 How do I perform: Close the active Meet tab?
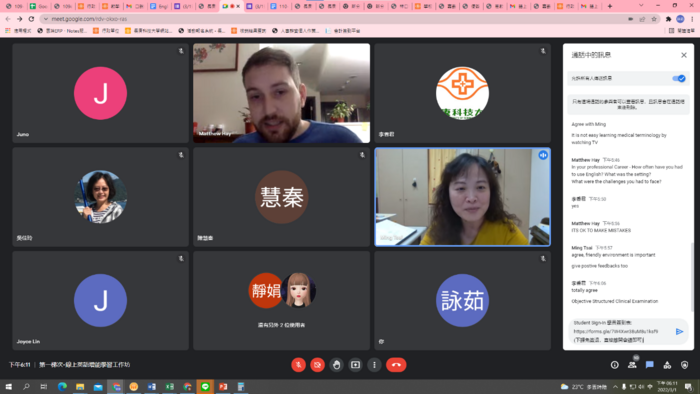click(238, 6)
